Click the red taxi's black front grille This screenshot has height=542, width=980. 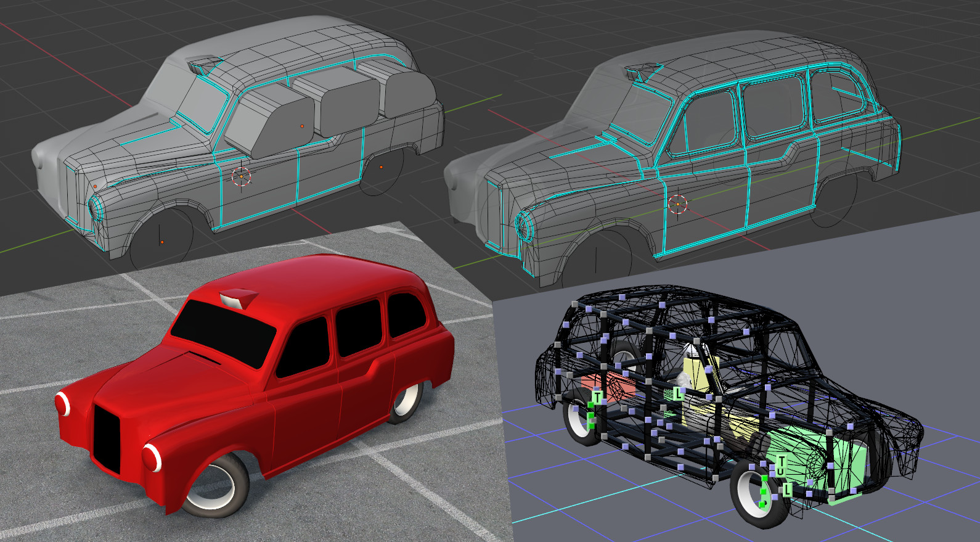pos(107,440)
